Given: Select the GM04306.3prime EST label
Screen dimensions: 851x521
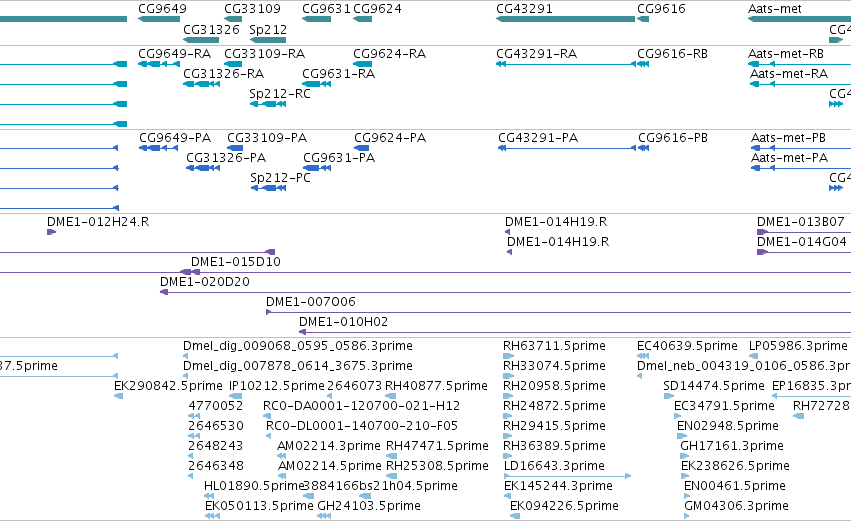Looking at the screenshot, I should coord(736,506).
